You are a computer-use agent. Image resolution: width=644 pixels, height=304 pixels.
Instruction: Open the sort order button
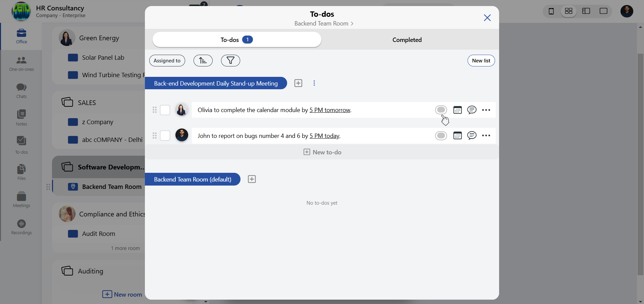pyautogui.click(x=203, y=60)
